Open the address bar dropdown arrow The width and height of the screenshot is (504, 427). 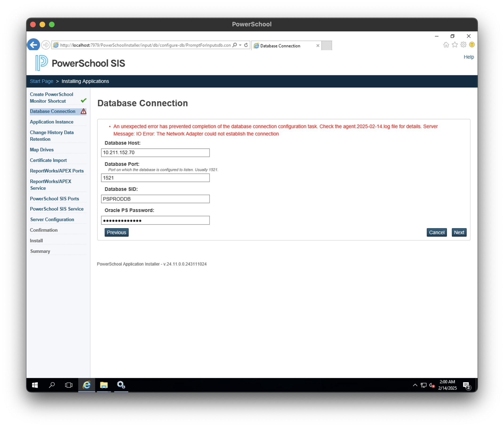[240, 45]
